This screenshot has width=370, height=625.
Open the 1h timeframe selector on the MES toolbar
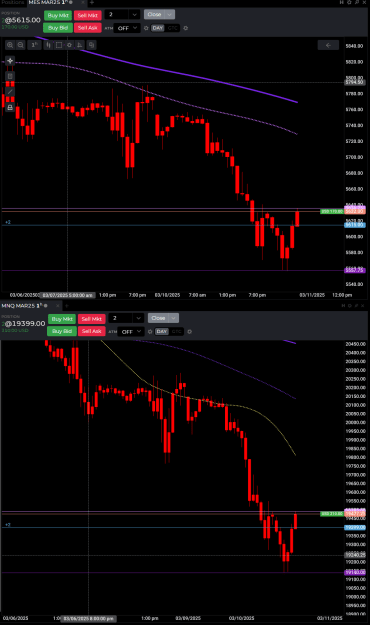tap(35, 45)
